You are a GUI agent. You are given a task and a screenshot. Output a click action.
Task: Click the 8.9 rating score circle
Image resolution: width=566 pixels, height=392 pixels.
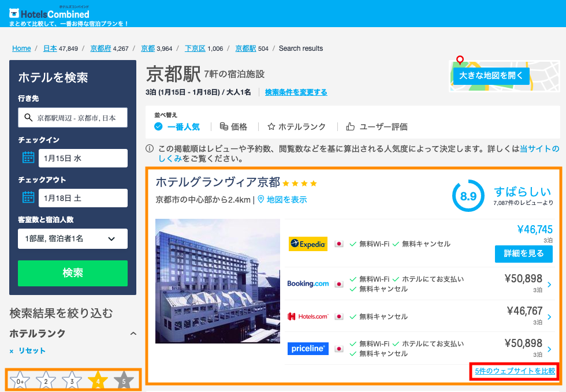tap(468, 196)
